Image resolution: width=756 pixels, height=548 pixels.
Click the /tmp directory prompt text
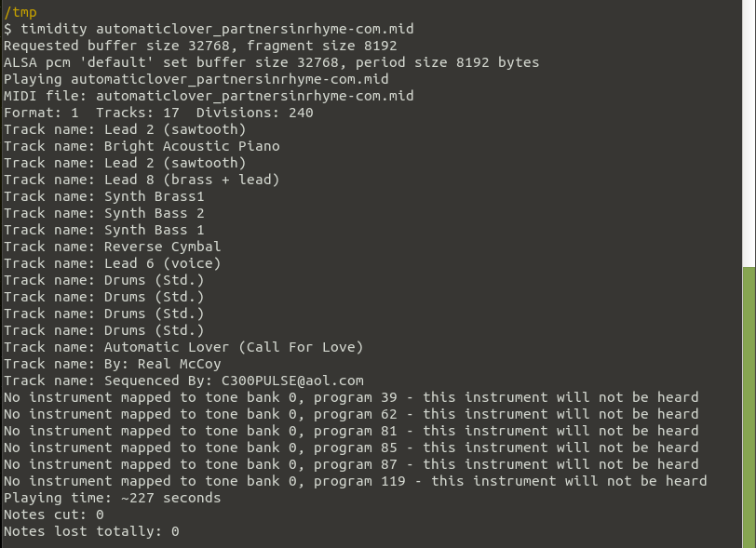(20, 12)
